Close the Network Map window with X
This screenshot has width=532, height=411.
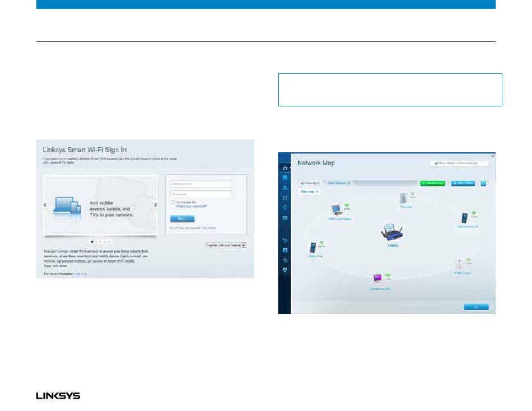tap(493, 156)
